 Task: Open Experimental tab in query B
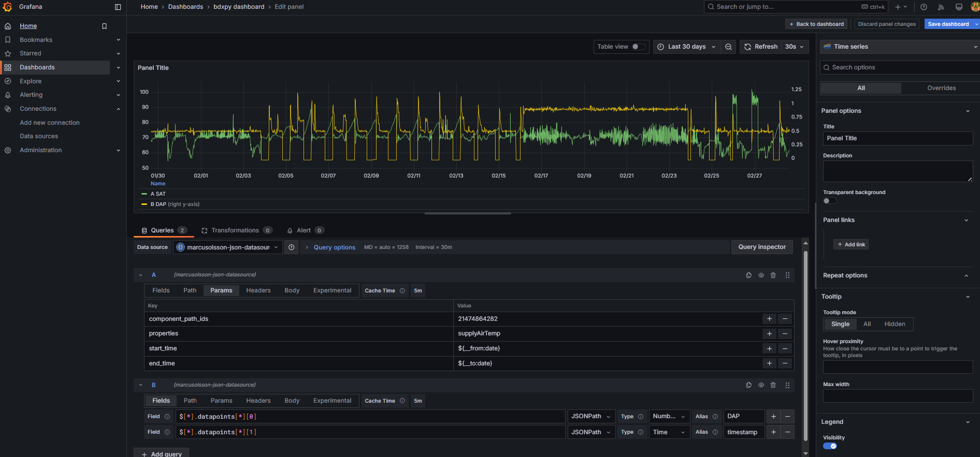[x=332, y=401]
